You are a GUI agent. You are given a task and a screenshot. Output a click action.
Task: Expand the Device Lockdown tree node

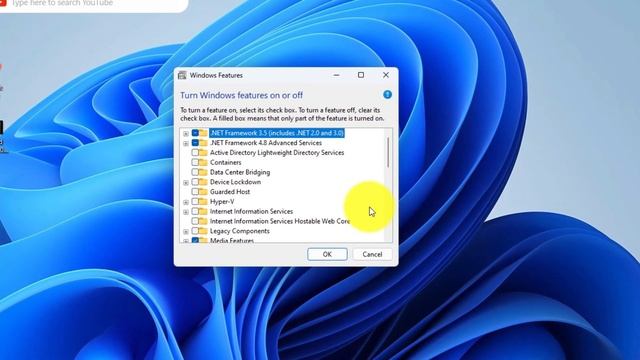(186, 183)
